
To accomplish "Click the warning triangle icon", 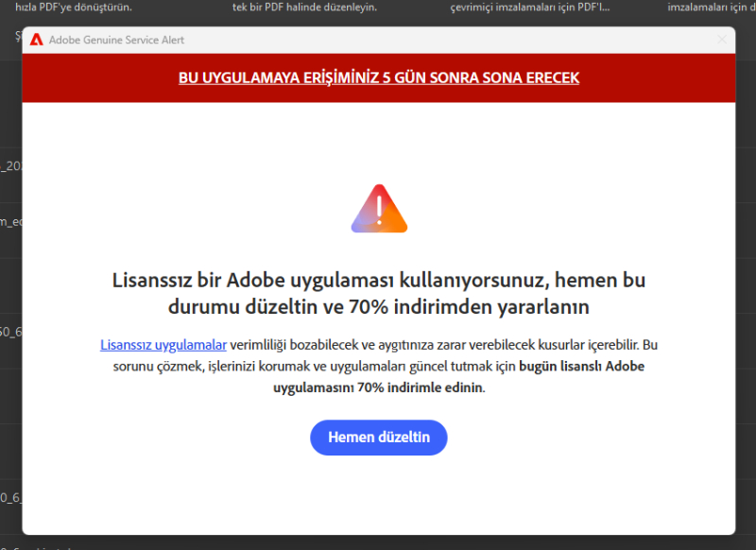I will [x=379, y=208].
